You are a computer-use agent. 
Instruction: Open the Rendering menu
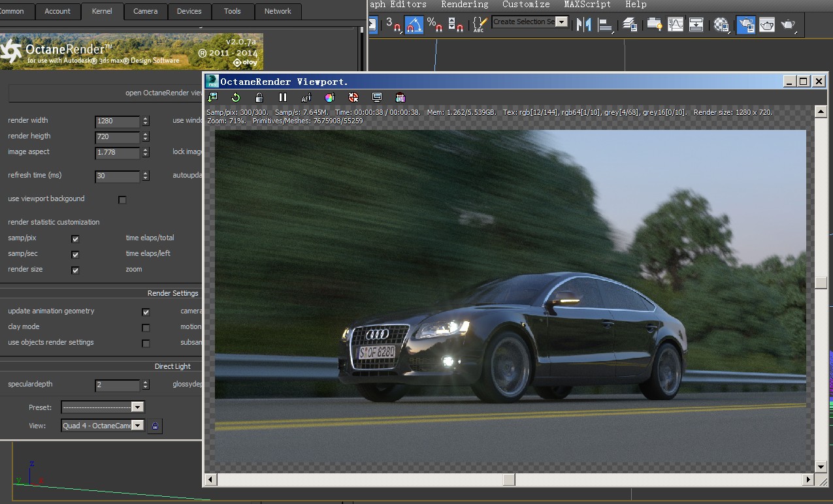[x=465, y=5]
